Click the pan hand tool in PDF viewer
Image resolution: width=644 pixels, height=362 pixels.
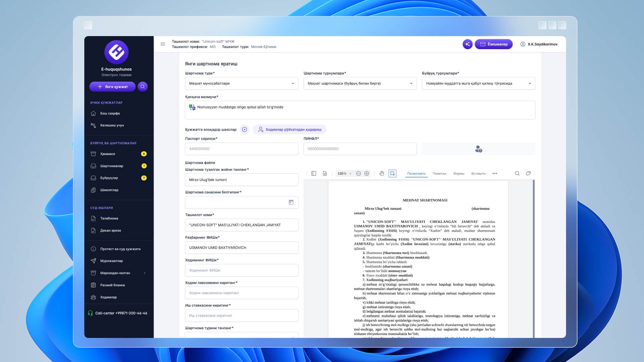pos(381,173)
